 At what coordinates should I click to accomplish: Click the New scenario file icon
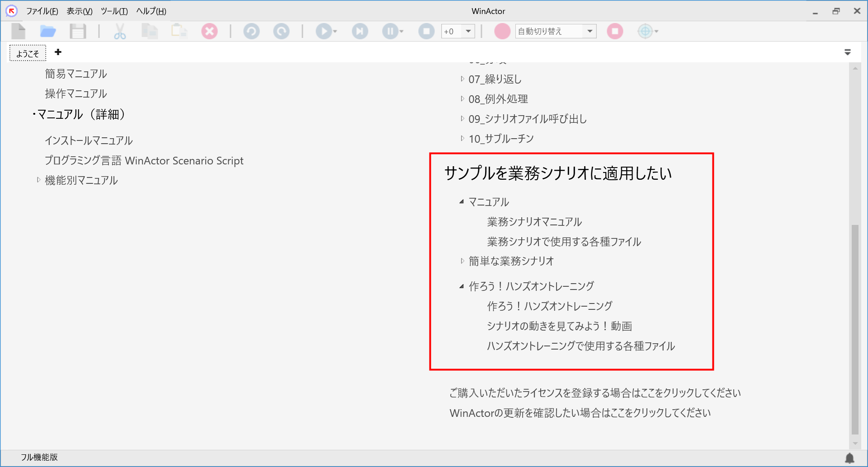[19, 31]
